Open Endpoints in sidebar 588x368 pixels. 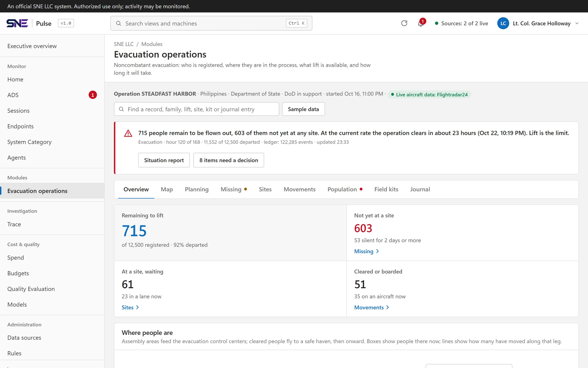(52, 126)
